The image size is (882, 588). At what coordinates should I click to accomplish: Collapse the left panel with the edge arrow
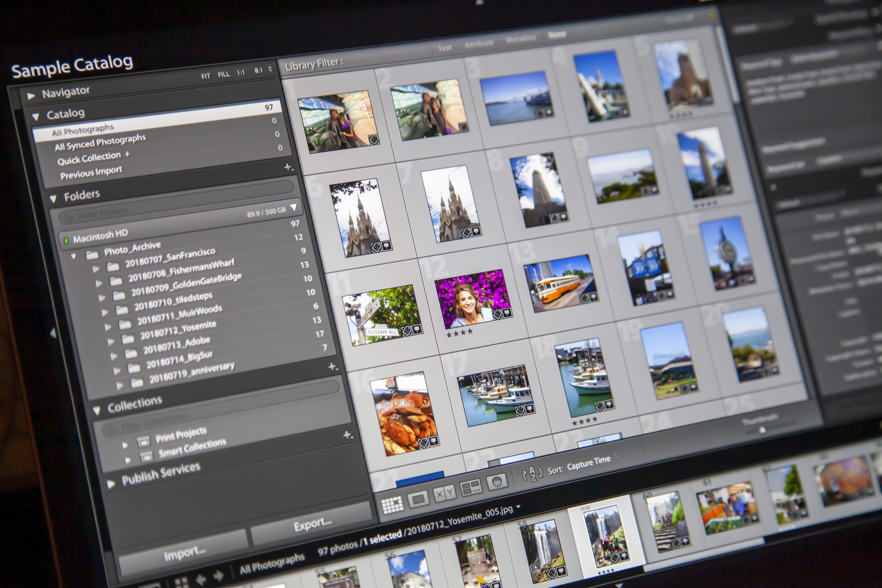[x=53, y=333]
